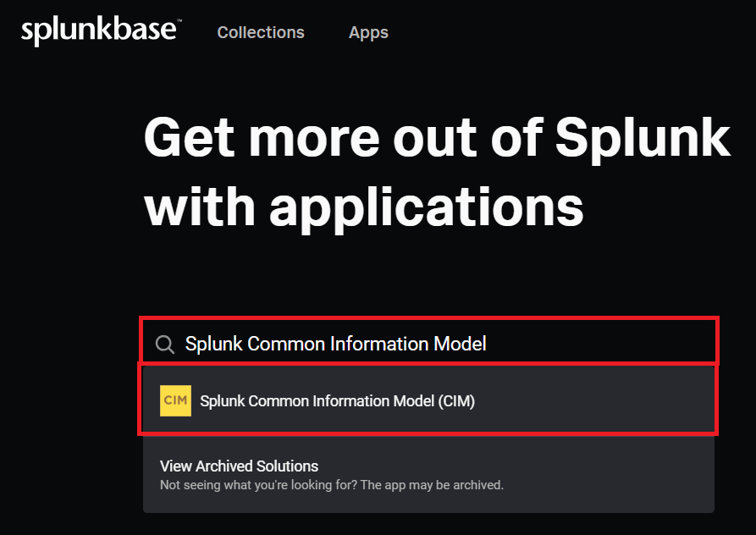Select the Splunk Common Information Model (CIM) suggestion
Screen dimensions: 756x535
(338, 401)
